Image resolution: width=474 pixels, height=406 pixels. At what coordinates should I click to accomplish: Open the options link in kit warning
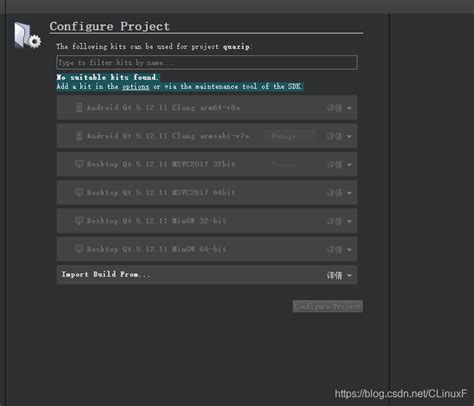(x=136, y=87)
